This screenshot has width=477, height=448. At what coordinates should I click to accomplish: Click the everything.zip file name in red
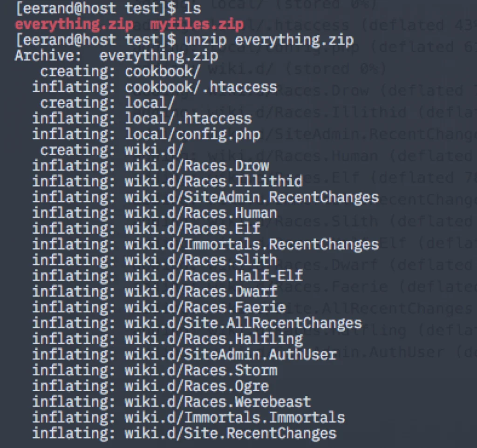tap(74, 24)
